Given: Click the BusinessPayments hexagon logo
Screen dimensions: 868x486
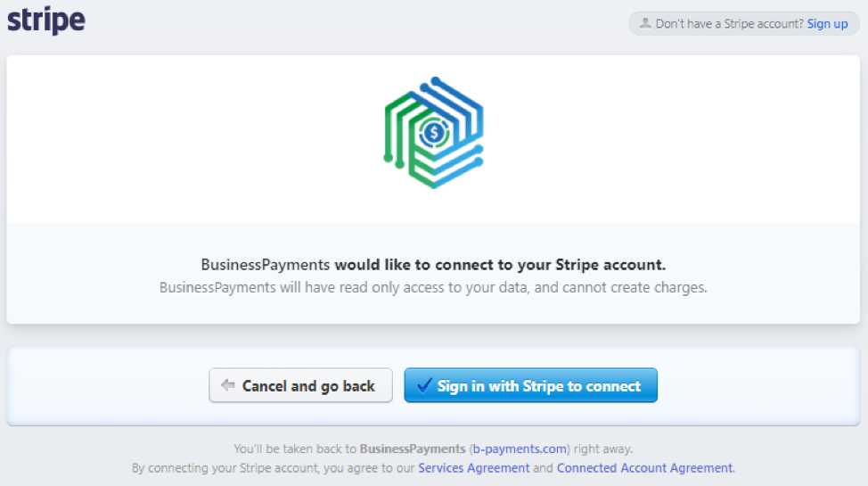Looking at the screenshot, I should [434, 133].
